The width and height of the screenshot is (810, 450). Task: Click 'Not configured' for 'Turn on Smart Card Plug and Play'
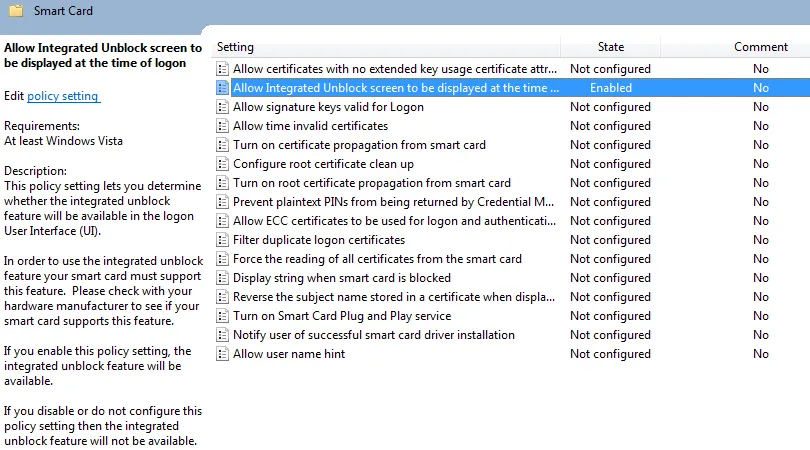[610, 316]
